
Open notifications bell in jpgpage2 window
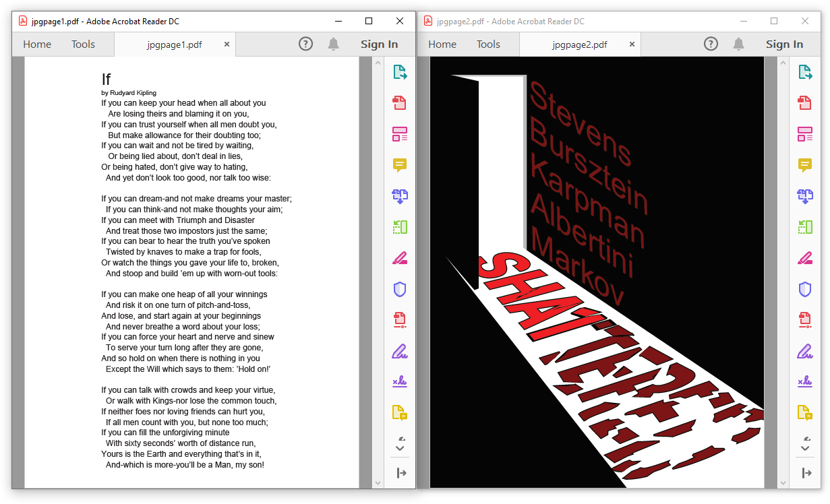(738, 44)
